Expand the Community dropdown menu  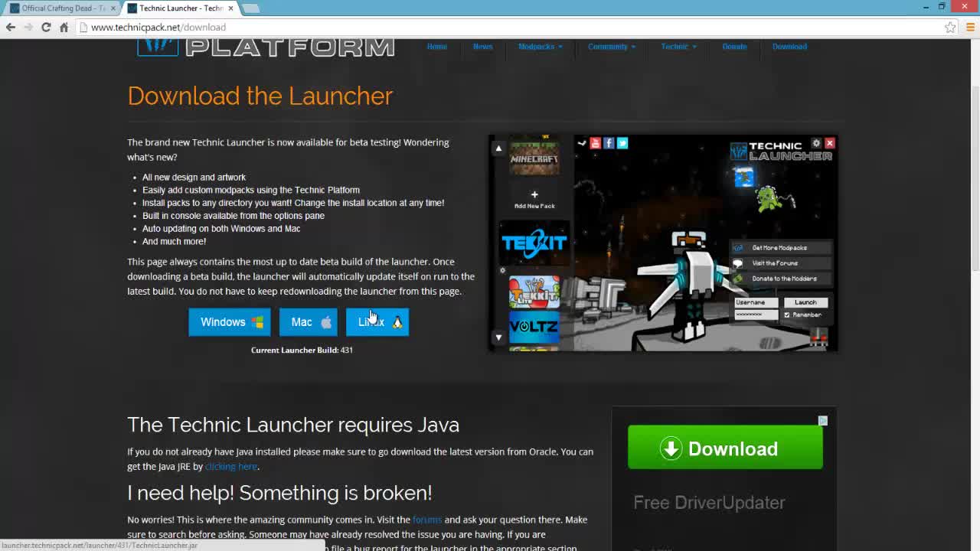point(611,46)
